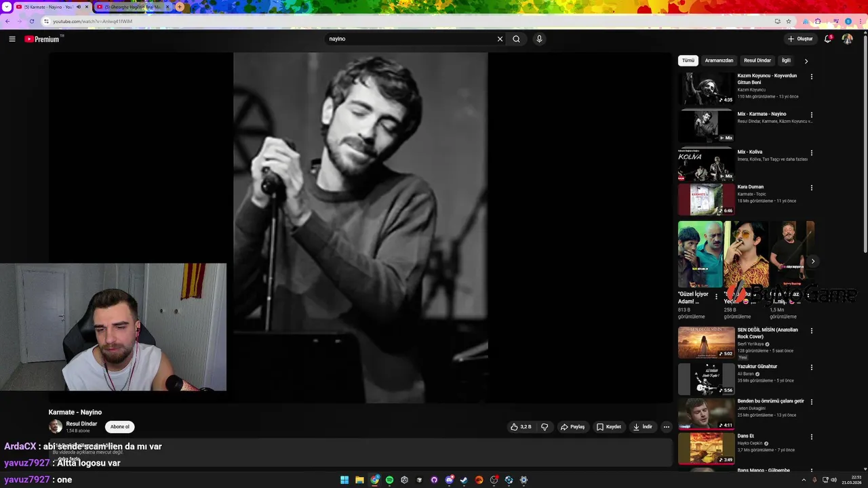Open Chrome tab search dropdown arrow
868x488 pixels.
point(6,7)
